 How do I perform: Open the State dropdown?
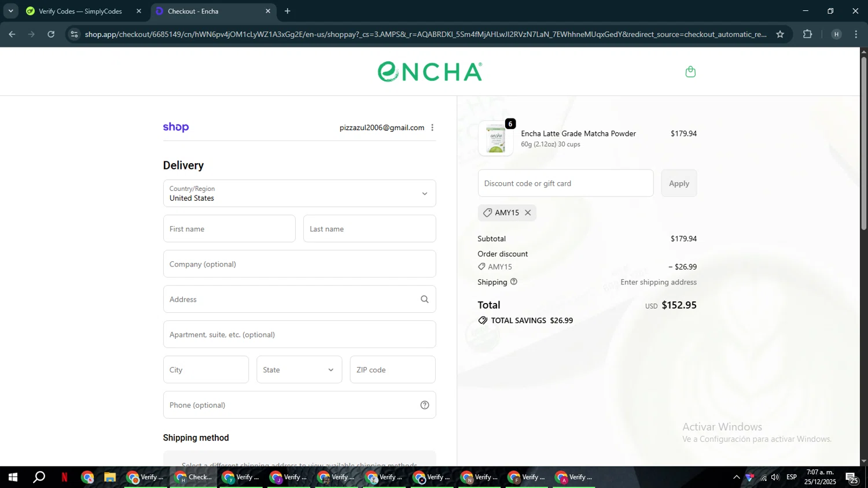point(299,369)
